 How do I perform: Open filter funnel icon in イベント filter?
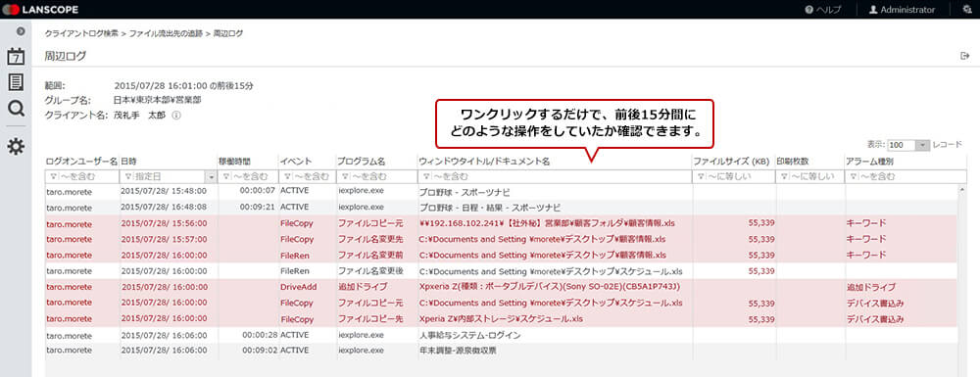(x=286, y=177)
